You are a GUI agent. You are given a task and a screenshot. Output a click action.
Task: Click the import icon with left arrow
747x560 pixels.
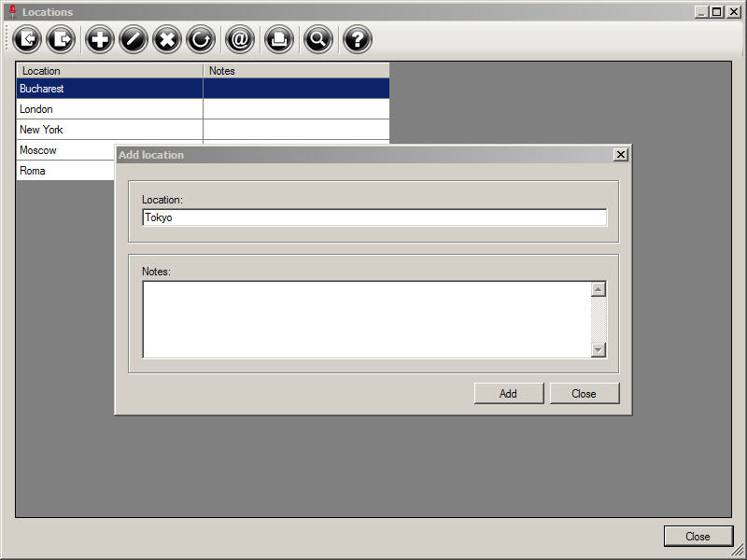(x=28, y=39)
